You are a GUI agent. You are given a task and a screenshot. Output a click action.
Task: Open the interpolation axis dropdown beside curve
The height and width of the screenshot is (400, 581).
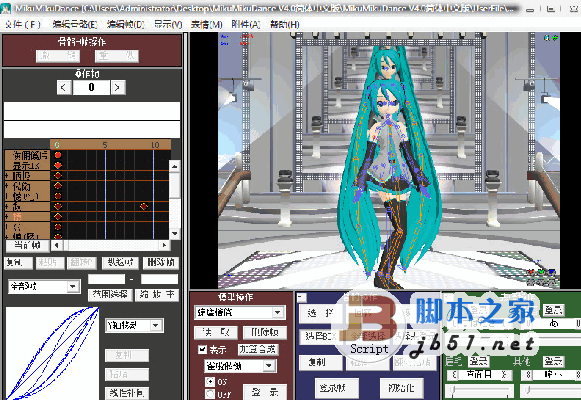pyautogui.click(x=134, y=325)
